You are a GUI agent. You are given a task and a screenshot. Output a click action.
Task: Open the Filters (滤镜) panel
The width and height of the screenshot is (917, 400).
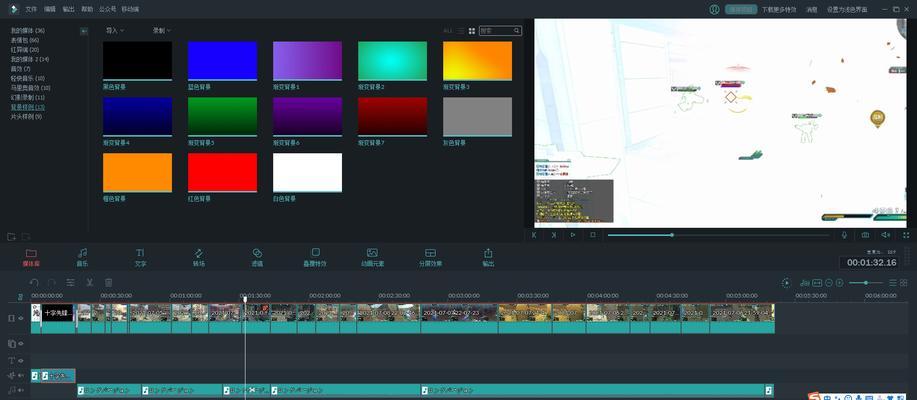point(257,257)
